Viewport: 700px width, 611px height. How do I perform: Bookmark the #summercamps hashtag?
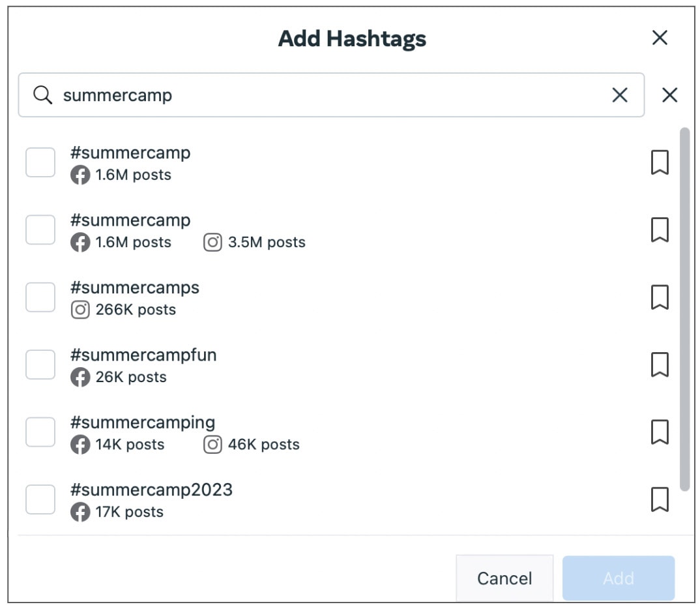(x=660, y=297)
